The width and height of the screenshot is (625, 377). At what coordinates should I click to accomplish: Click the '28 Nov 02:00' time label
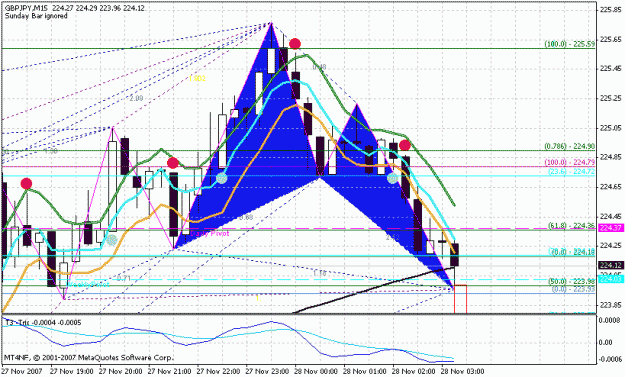(414, 371)
